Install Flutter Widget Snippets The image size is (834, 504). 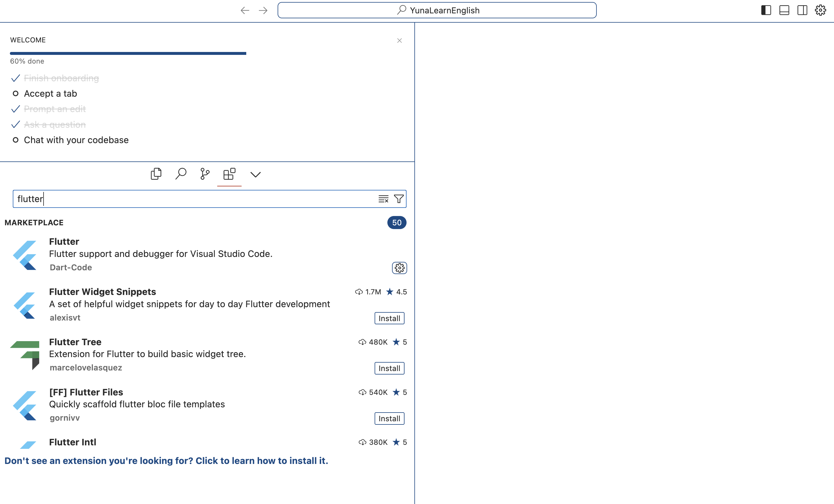pyautogui.click(x=389, y=318)
